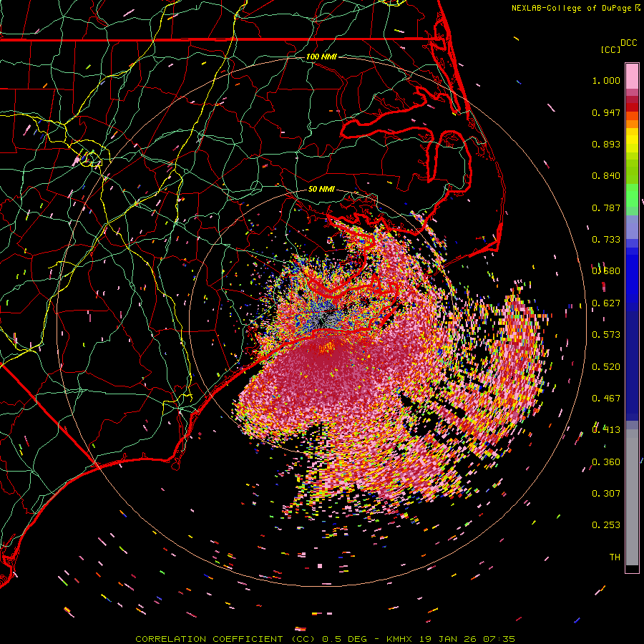
Task: Click the CORRELATION COEFFICIENT caption words
Action: tap(209, 639)
